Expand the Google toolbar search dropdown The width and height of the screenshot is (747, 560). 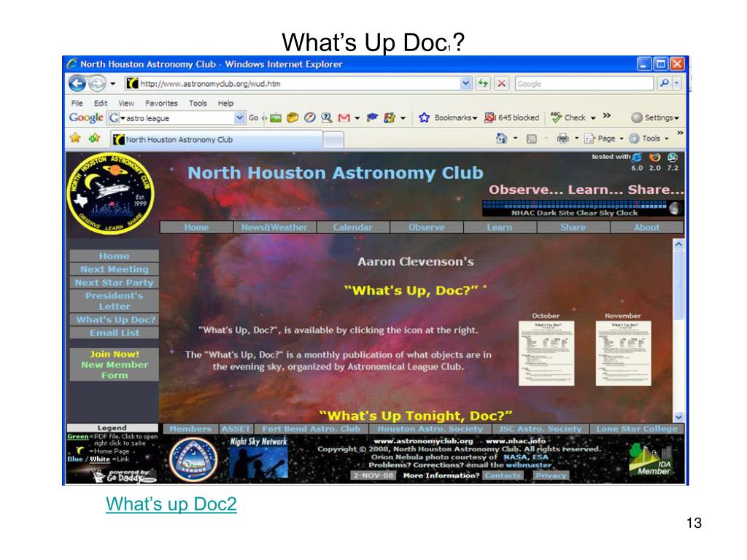click(239, 117)
